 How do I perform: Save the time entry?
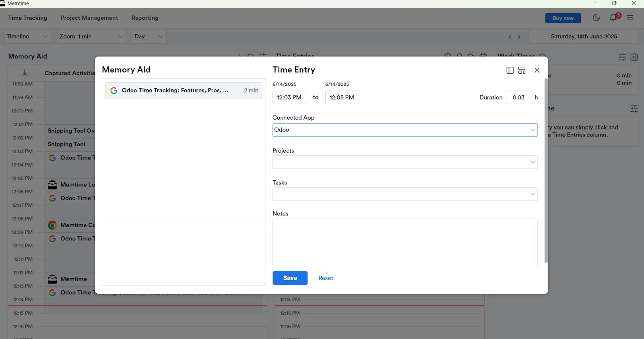290,278
